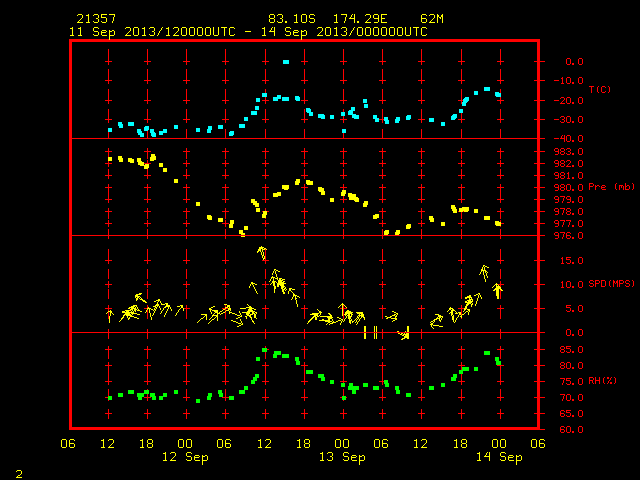Image resolution: width=640 pixels, height=480 pixels.
Task: Click the RH(%) axis label
Action: (x=602, y=381)
